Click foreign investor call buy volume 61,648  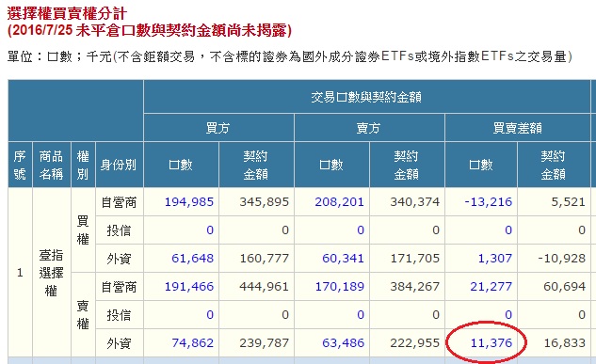click(192, 259)
